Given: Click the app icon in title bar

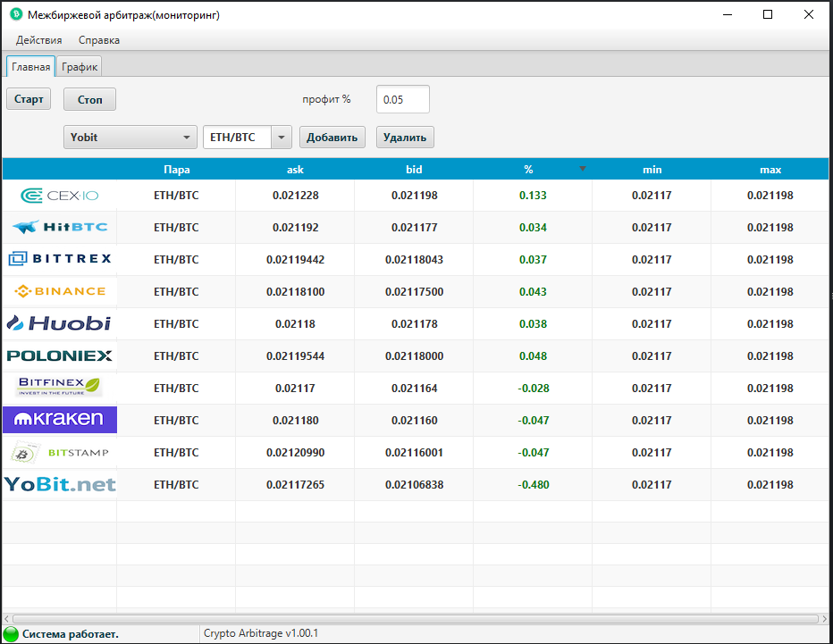Looking at the screenshot, I should tap(16, 14).
